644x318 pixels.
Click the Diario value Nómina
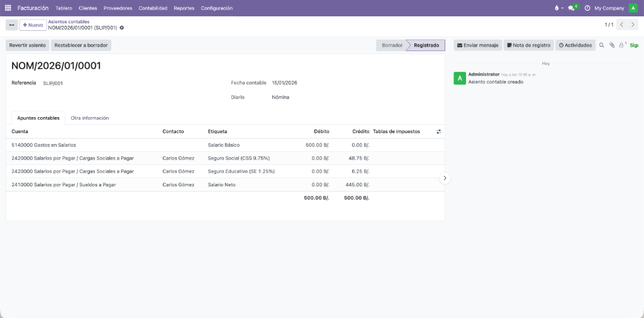pyautogui.click(x=280, y=98)
